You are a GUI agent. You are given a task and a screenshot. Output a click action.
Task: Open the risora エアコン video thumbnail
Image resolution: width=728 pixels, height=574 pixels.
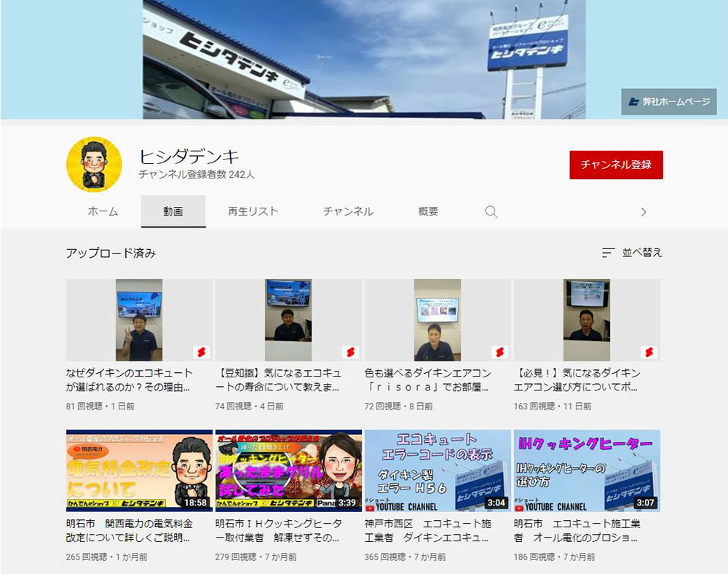coord(438,320)
